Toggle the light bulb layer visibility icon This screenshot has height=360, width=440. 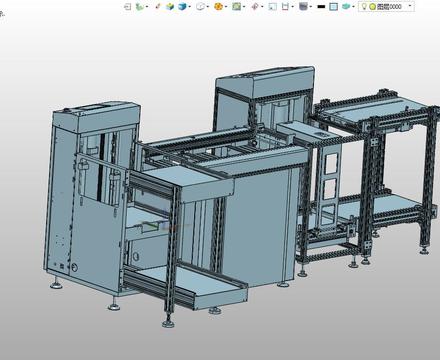[x=364, y=6]
